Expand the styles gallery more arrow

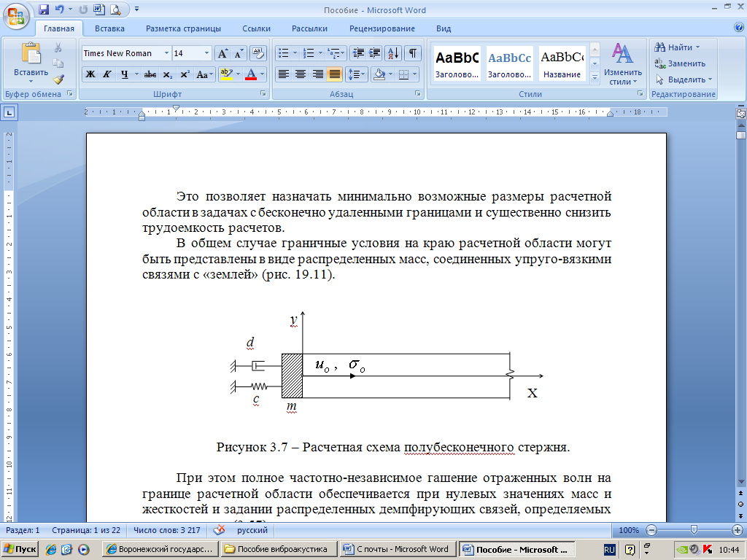(595, 77)
